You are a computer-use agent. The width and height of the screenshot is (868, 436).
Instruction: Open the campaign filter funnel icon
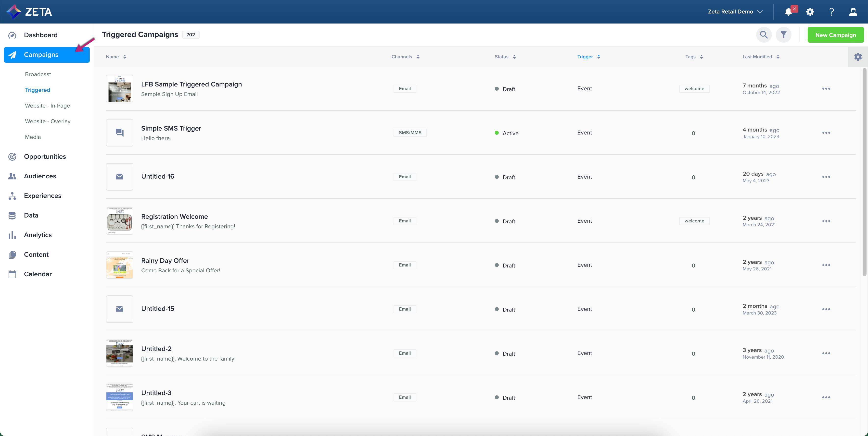click(x=783, y=35)
